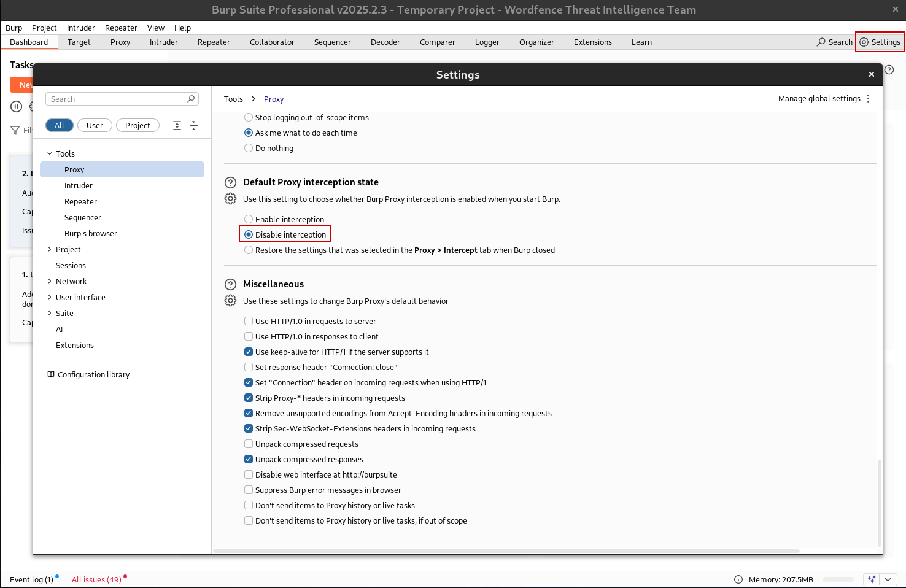Click the settings Search input field
This screenshot has width=906, height=588.
coord(117,99)
